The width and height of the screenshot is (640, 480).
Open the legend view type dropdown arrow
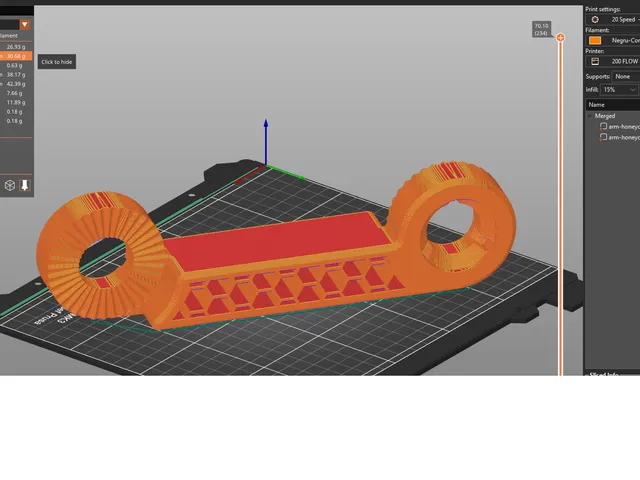pos(25,24)
